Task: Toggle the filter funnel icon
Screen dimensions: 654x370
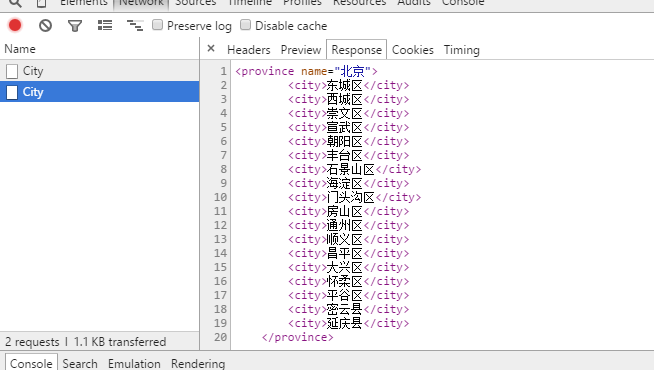Action: [x=75, y=26]
